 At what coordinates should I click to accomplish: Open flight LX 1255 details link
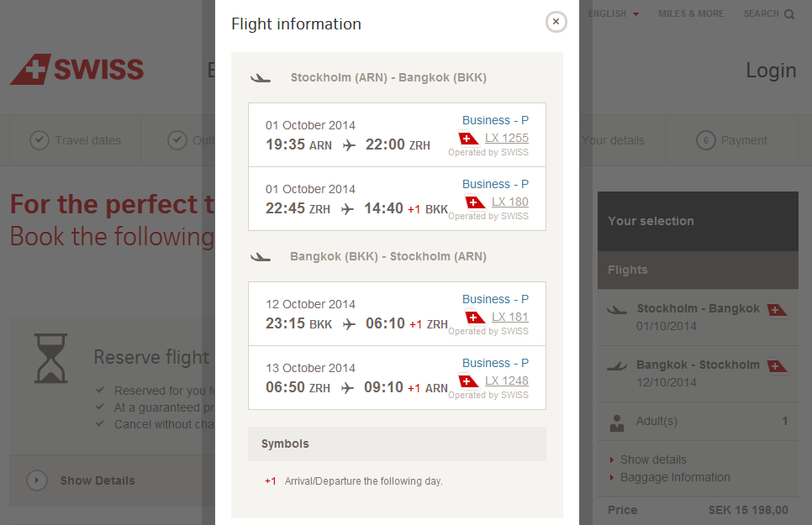pyautogui.click(x=507, y=139)
